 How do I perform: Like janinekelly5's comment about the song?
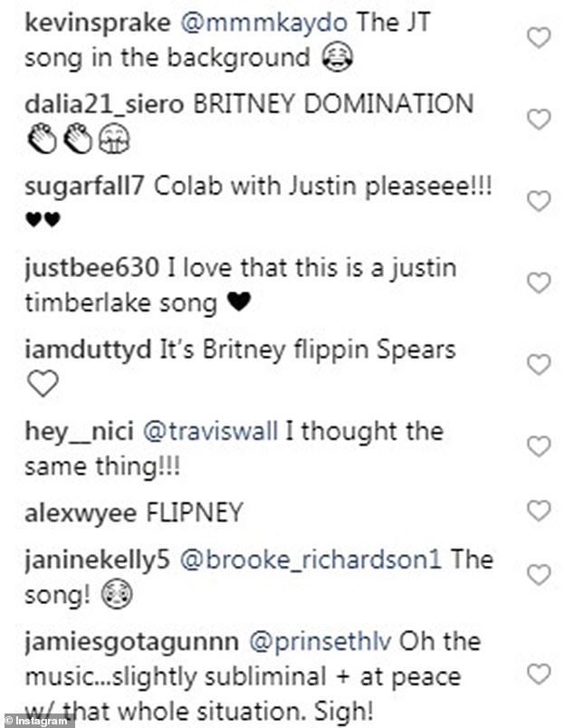pyautogui.click(x=539, y=575)
